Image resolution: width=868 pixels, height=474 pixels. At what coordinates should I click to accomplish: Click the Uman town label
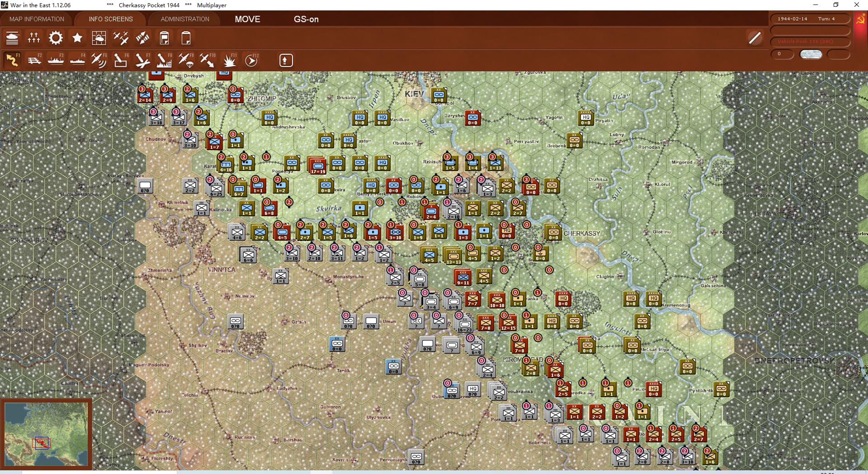[389, 322]
